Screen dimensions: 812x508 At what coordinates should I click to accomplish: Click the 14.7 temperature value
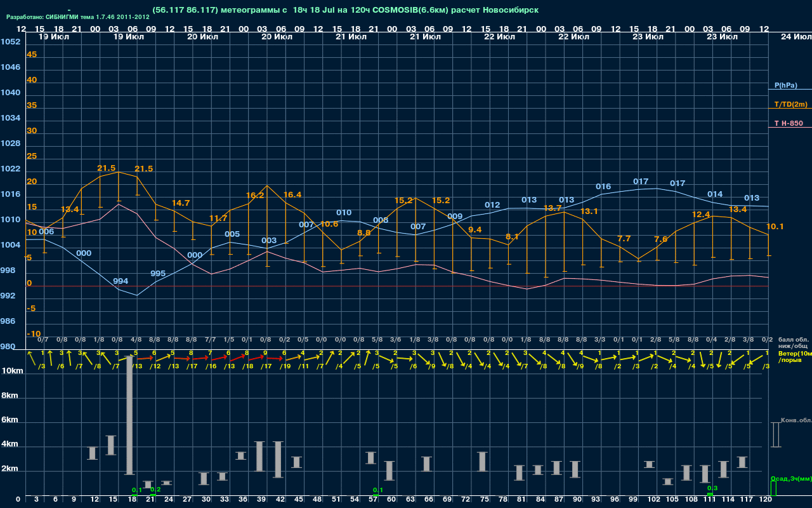click(x=181, y=203)
